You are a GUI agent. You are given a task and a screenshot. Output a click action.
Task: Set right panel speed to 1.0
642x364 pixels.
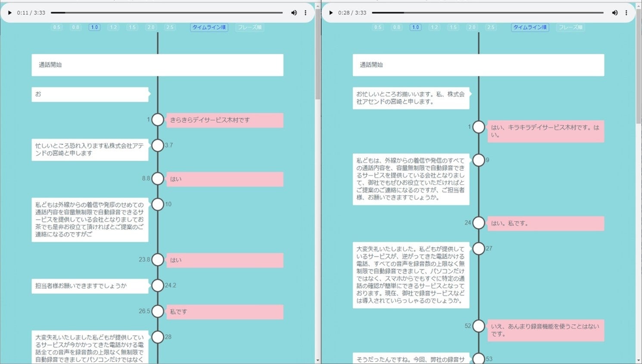pos(415,27)
